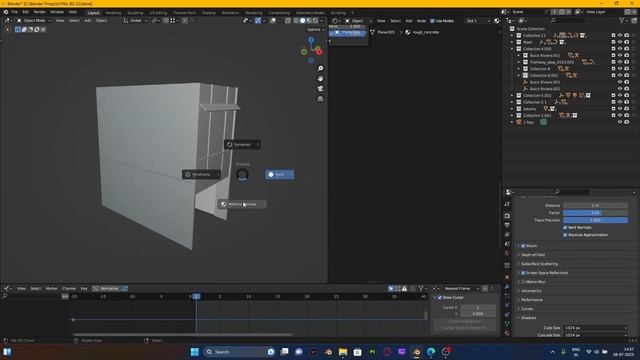
Task: Select rendered shading icon in viewport header
Action: point(316,20)
